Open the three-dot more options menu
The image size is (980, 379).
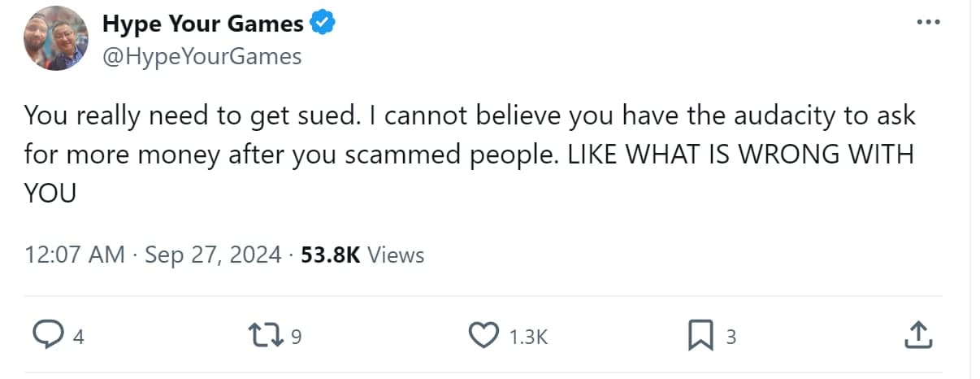click(x=926, y=22)
